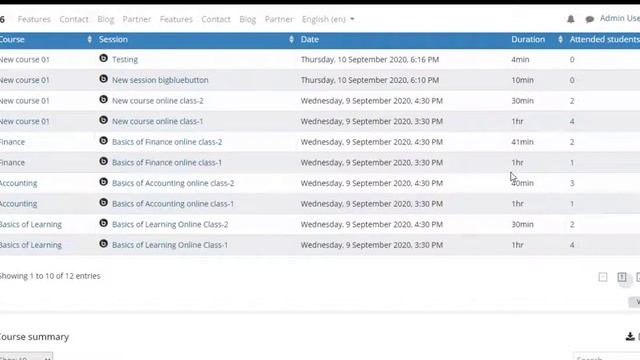Click the icon beside Basics of Learning Online Class-2
Image resolution: width=640 pixels, height=360 pixels.
click(104, 223)
